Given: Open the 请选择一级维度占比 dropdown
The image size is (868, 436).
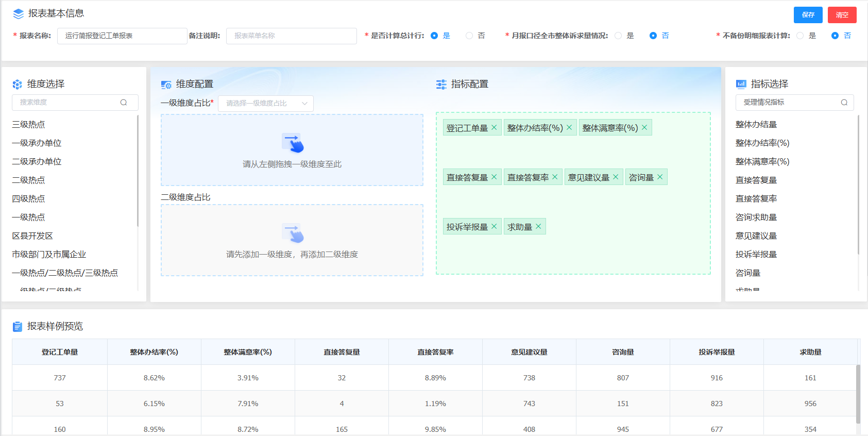Looking at the screenshot, I should coord(266,103).
